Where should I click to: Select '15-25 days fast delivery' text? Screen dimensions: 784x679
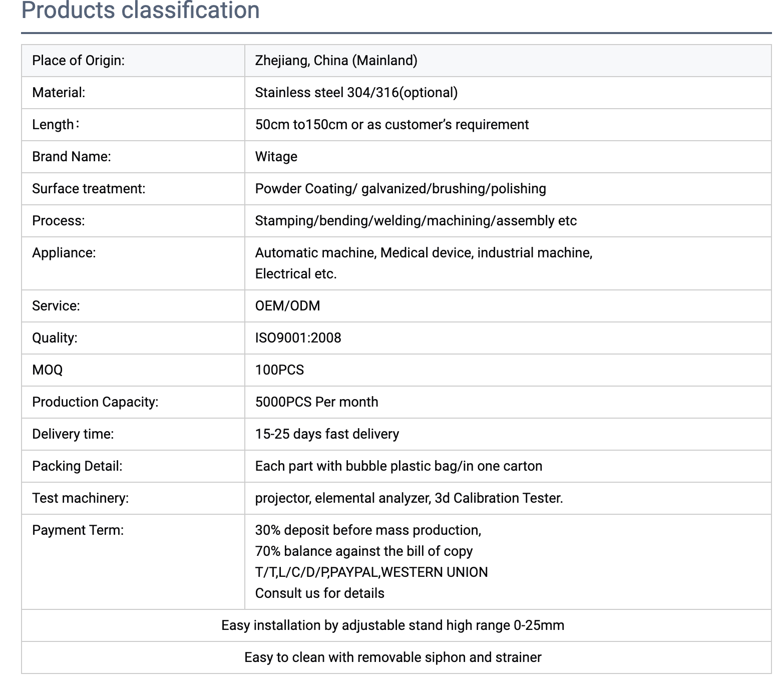327,434
